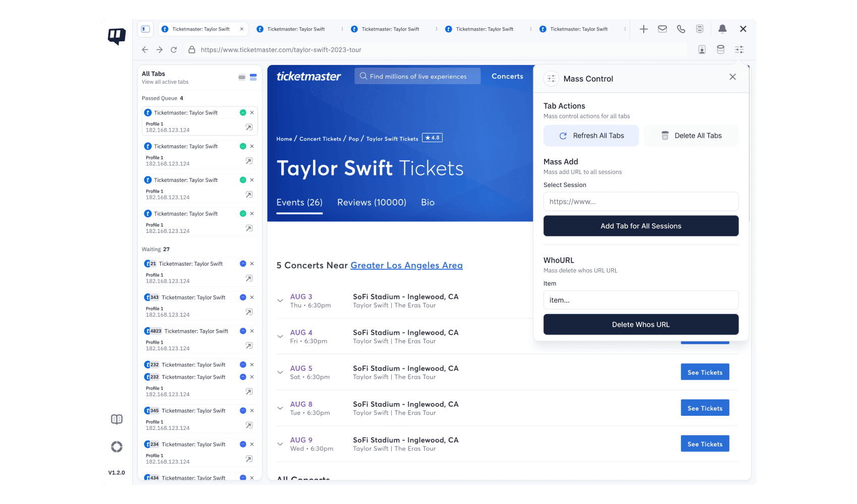
Task: Open the Concerts menu on Ticketmaster header
Action: click(507, 77)
